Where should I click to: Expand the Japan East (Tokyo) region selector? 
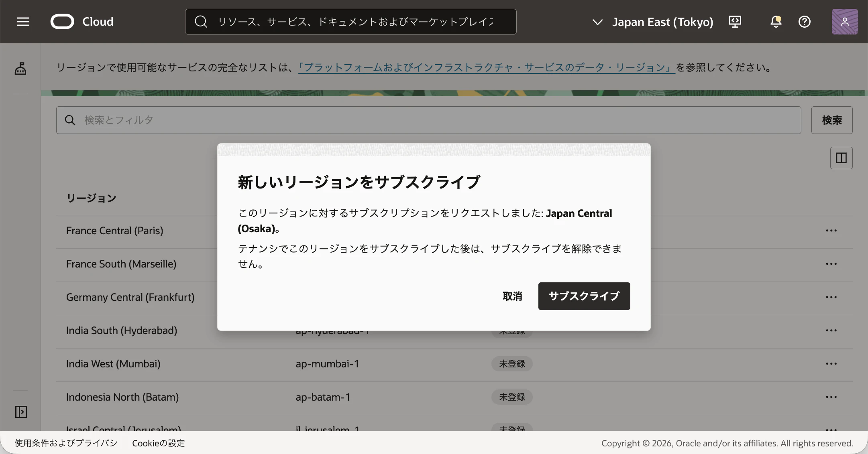[653, 22]
